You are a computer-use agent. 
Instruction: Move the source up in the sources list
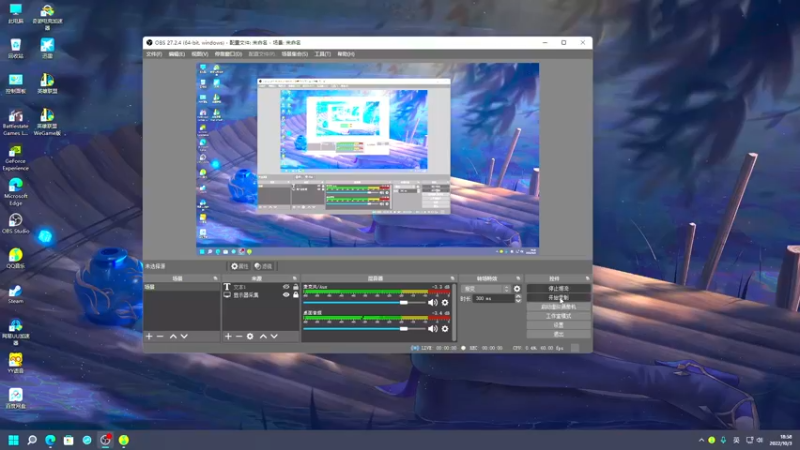[x=263, y=336]
